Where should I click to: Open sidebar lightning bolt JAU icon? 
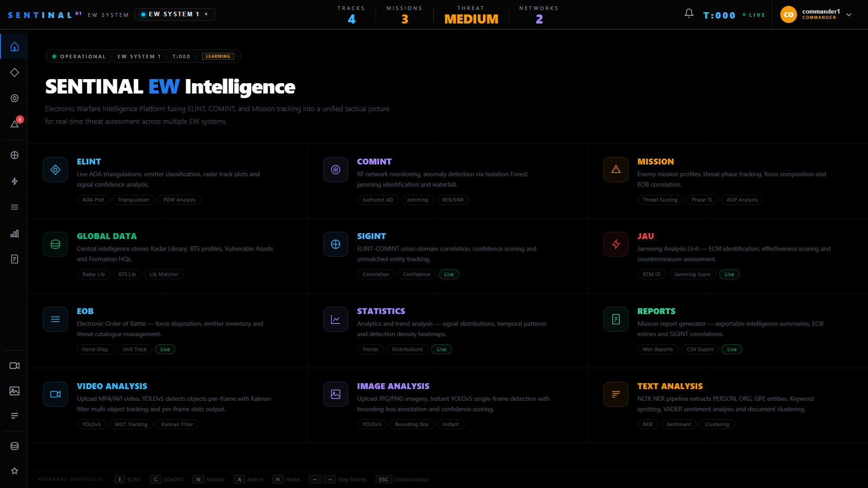[x=14, y=181]
